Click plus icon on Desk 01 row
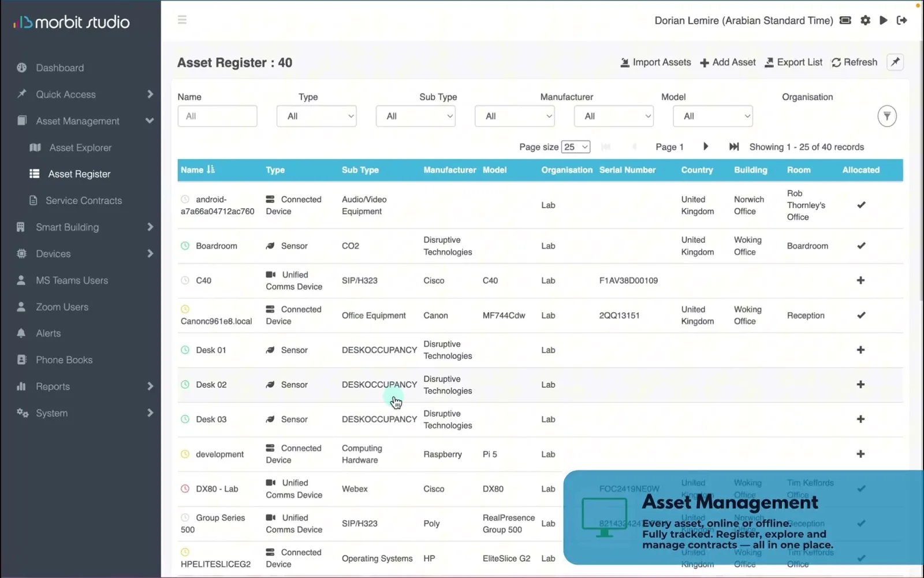Screen dimensions: 924x578 coord(860,350)
